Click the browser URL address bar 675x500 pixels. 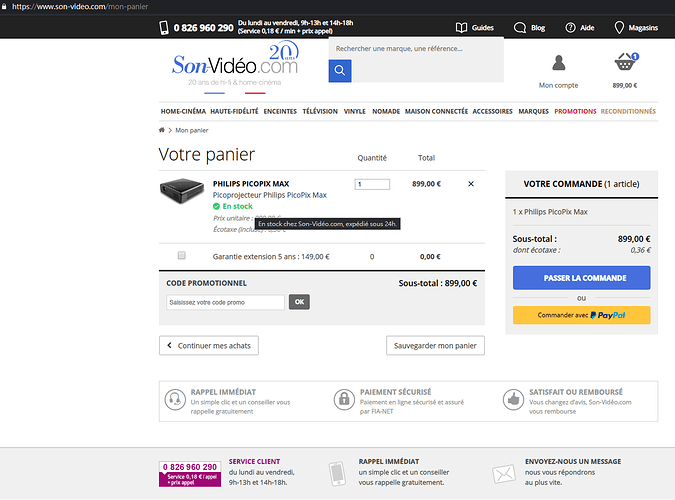(x=80, y=6)
